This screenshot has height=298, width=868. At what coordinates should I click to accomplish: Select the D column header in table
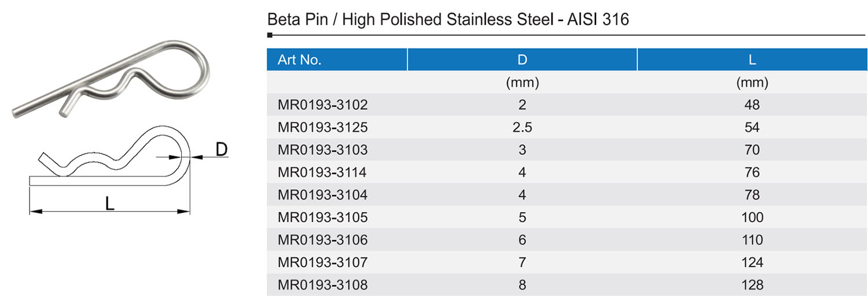522,60
